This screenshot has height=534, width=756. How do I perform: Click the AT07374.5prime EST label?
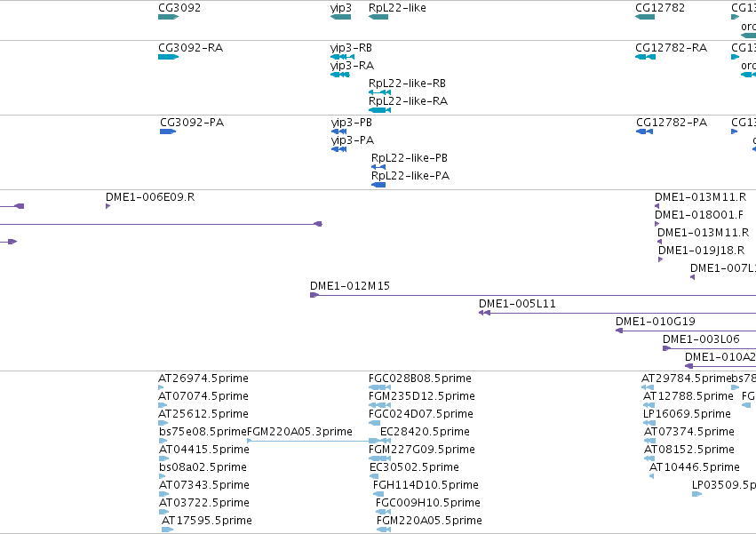(689, 432)
